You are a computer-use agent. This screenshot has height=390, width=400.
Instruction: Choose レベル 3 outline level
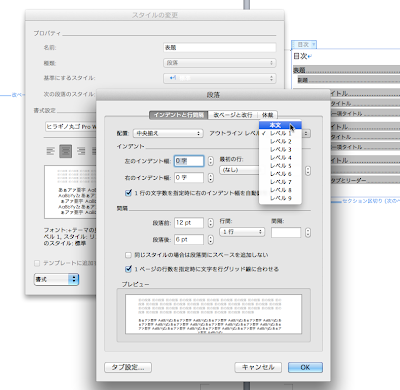[x=280, y=149]
